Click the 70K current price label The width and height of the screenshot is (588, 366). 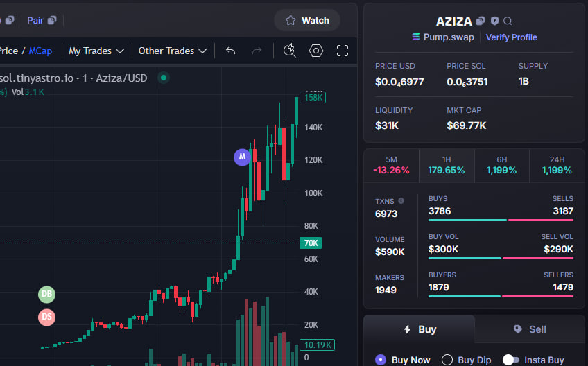pos(311,243)
